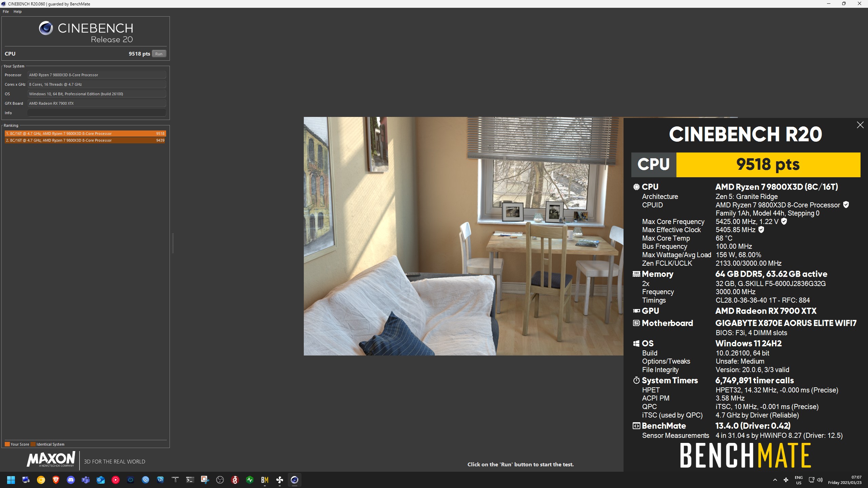Switch to the Cinebench taskbar icon
The height and width of the screenshot is (488, 868).
[x=295, y=480]
